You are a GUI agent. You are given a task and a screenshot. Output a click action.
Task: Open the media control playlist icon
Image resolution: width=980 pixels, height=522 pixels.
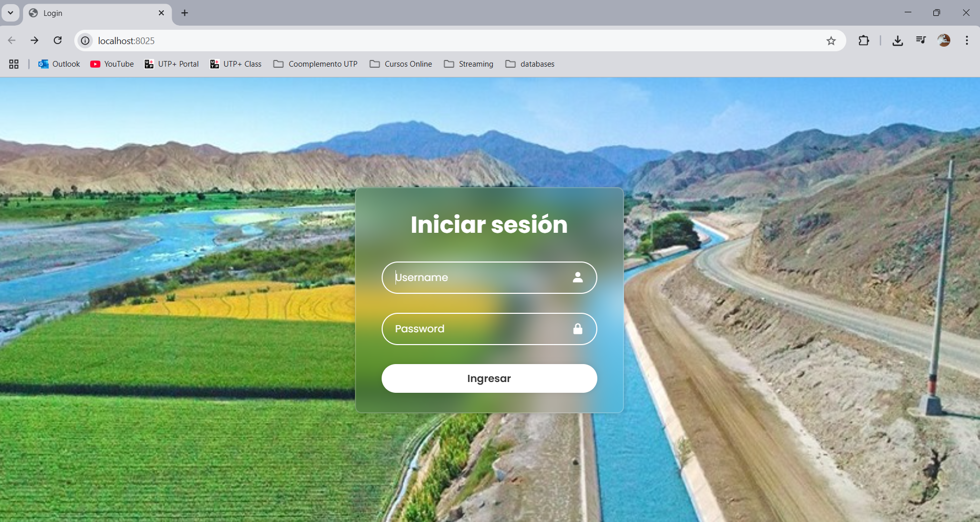(921, 41)
